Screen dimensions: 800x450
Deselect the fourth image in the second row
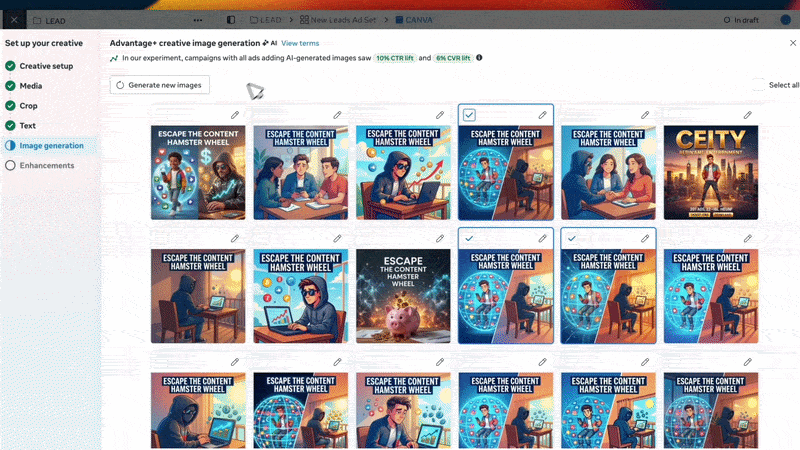[x=470, y=239]
